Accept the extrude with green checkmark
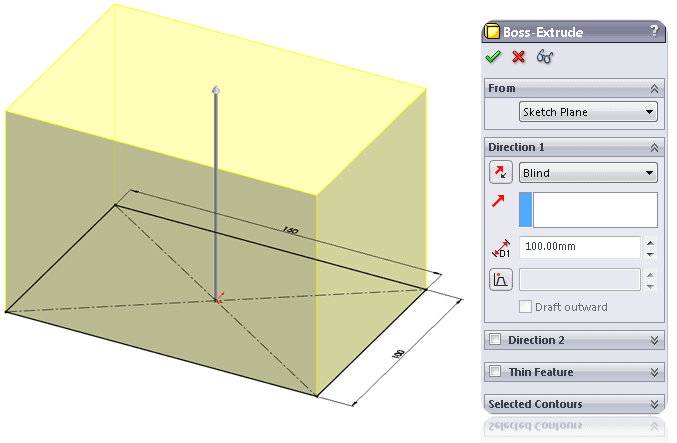Screen dimensions: 677x443 pos(493,57)
